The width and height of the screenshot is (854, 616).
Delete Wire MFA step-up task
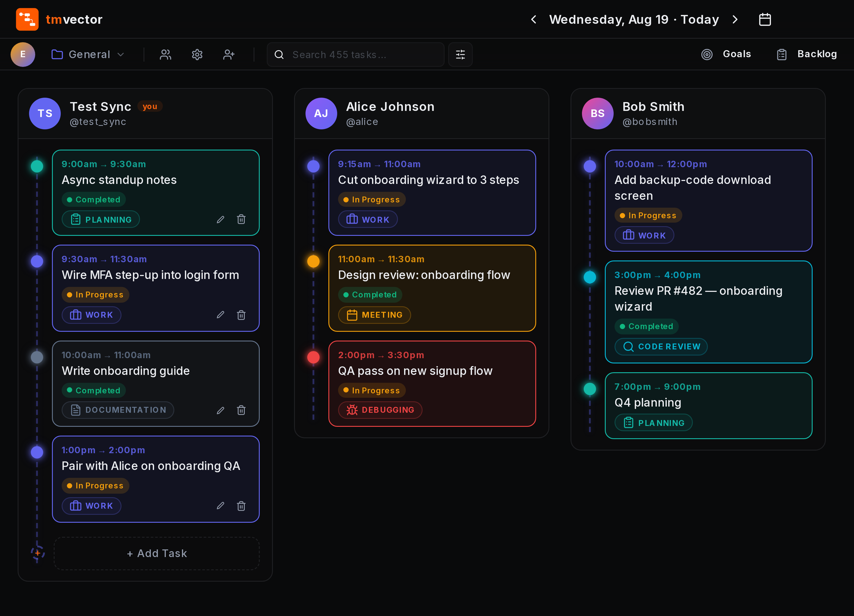[x=241, y=314]
